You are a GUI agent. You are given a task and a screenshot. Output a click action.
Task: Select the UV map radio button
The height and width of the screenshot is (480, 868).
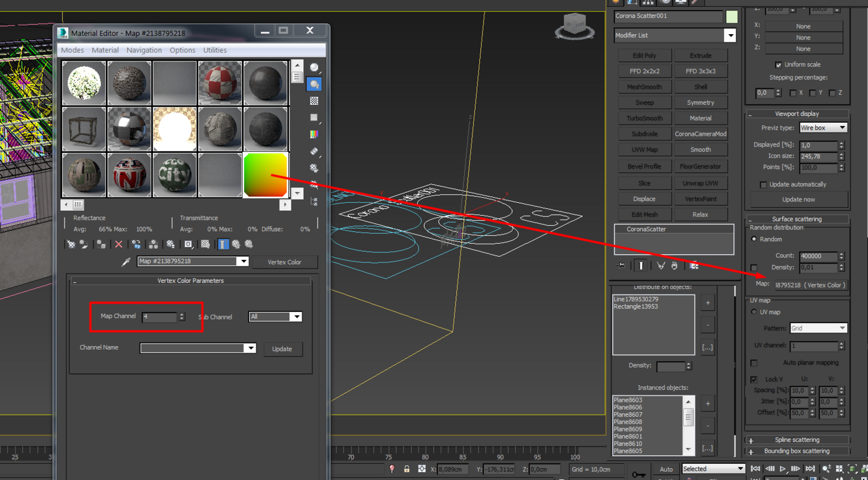pos(755,312)
